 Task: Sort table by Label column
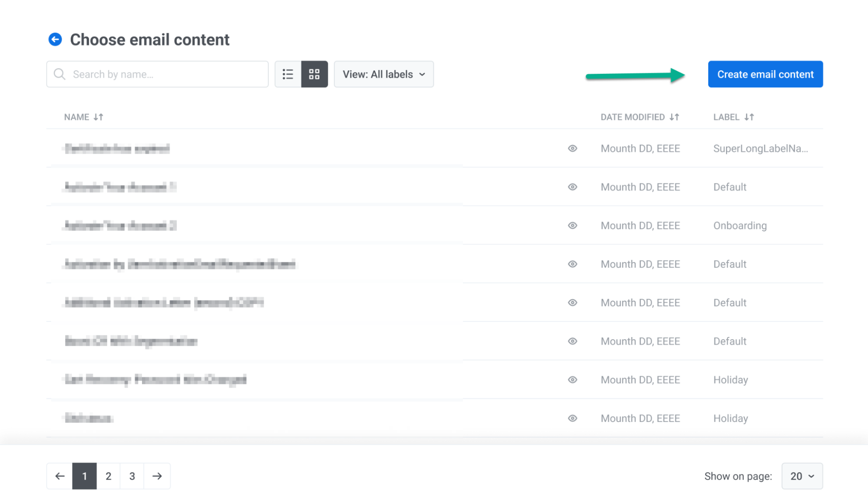tap(733, 117)
